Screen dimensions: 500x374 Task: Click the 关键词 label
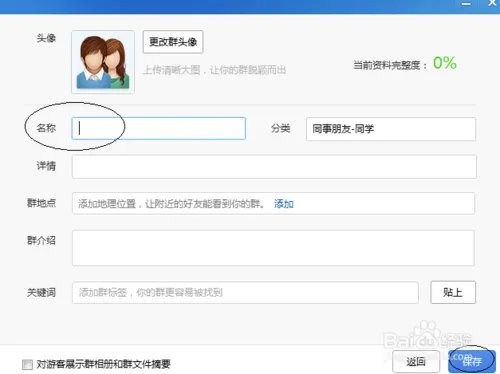[41, 292]
